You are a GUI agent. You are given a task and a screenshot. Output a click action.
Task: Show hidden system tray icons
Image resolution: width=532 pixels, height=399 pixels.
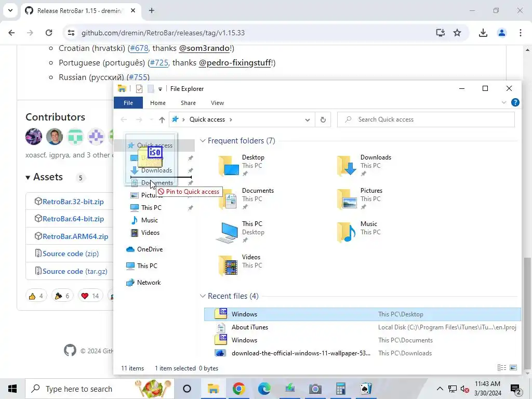440,389
